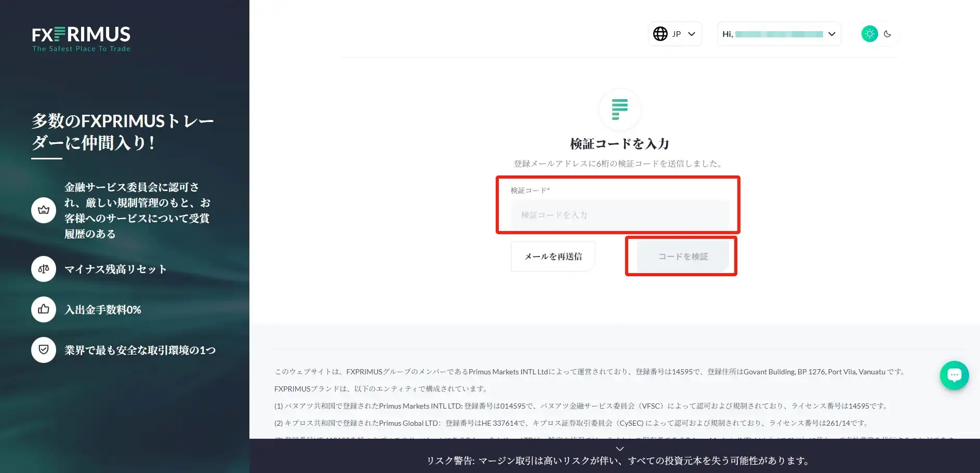Screen dimensions: 980x473
Task: Open the live chat bubble
Action: (954, 375)
